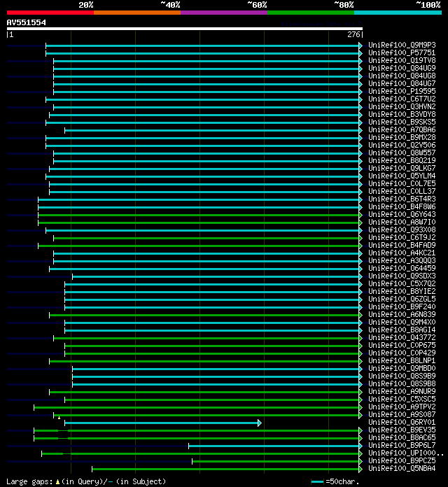Image resolution: width=448 pixels, height=487 pixels.
Task: Select the UniRef100_Q43772 label
Action: (x=402, y=337)
